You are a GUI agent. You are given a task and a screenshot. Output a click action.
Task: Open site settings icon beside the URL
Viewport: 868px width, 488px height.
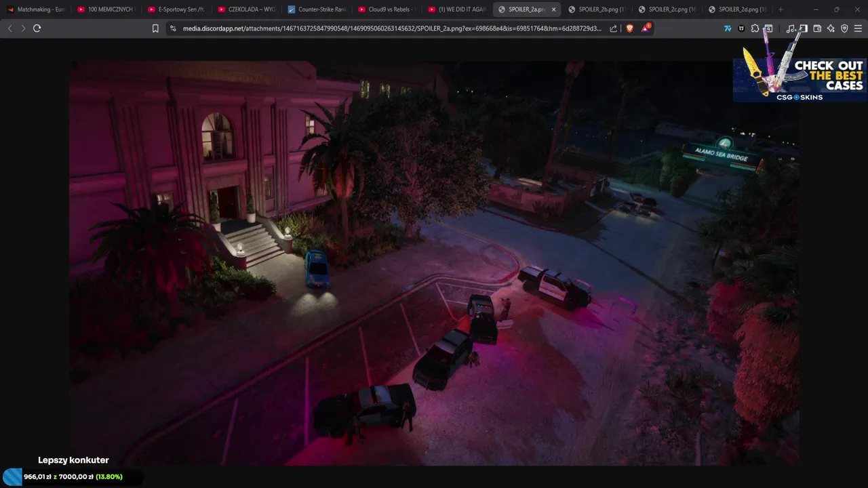pos(173,28)
